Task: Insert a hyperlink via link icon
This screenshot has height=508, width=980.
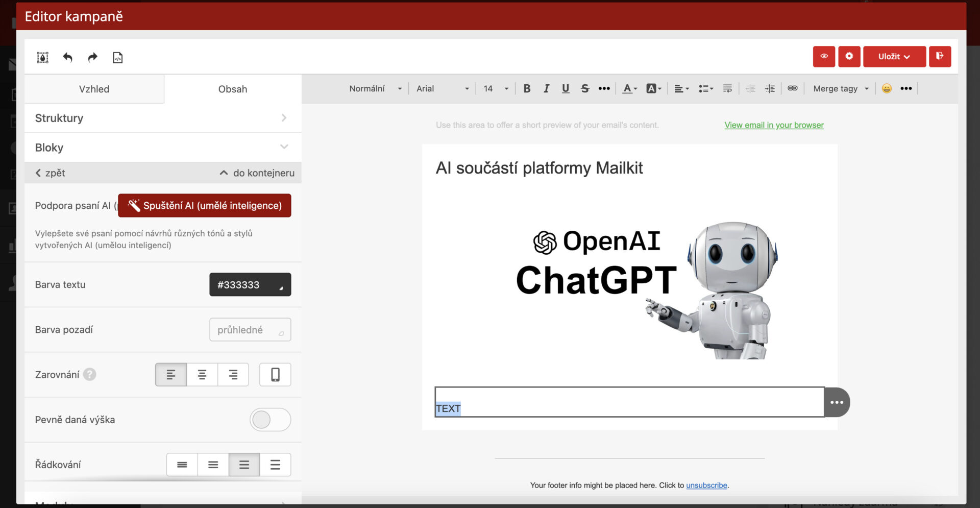Action: 792,89
